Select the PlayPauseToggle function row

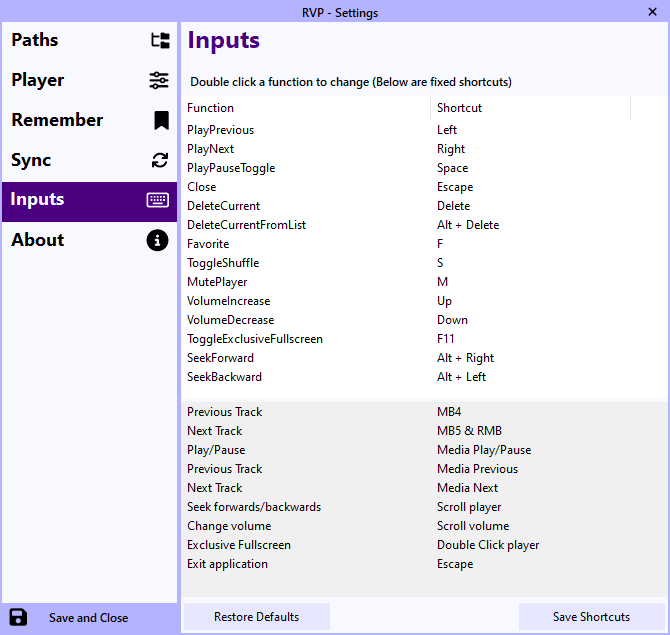231,168
